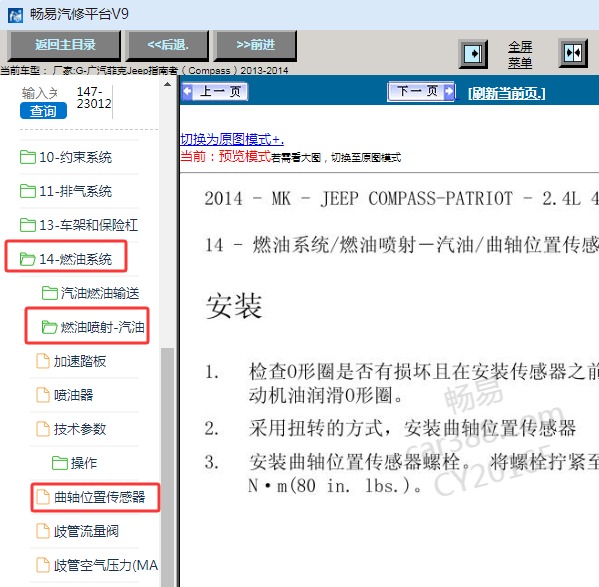Click text 采用扭转的方式，安装曲轴位置传感器
599x587 pixels.
coord(412,428)
